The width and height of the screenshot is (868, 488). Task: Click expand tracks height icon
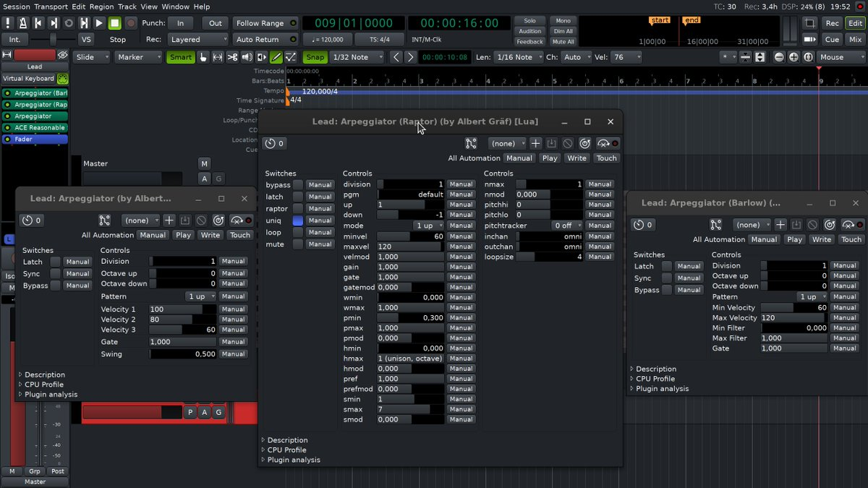[x=759, y=57]
